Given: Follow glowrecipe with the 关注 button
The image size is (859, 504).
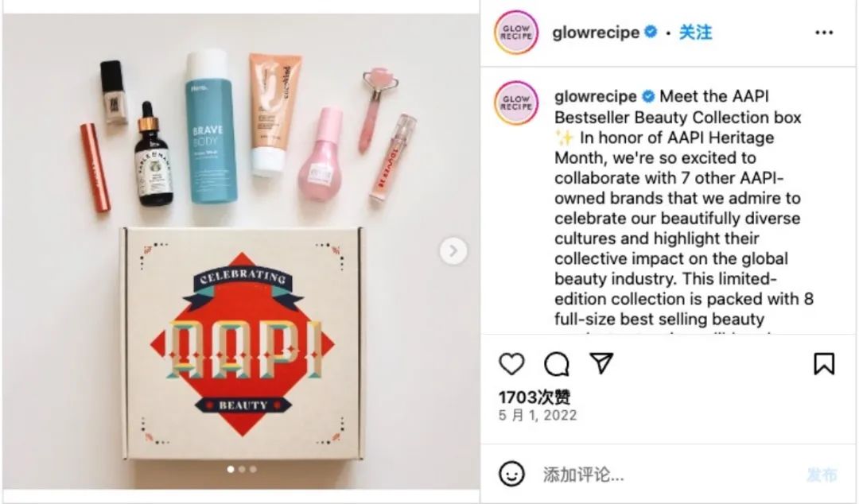Looking at the screenshot, I should coord(695,33).
